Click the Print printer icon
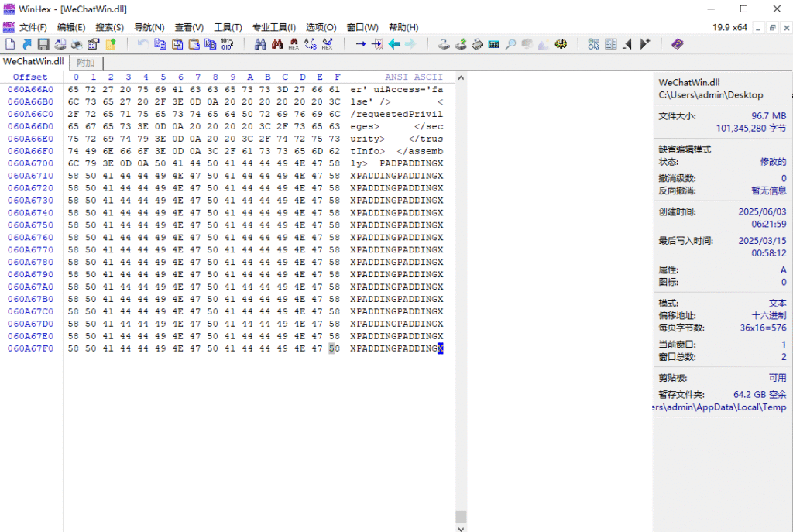 pos(77,44)
